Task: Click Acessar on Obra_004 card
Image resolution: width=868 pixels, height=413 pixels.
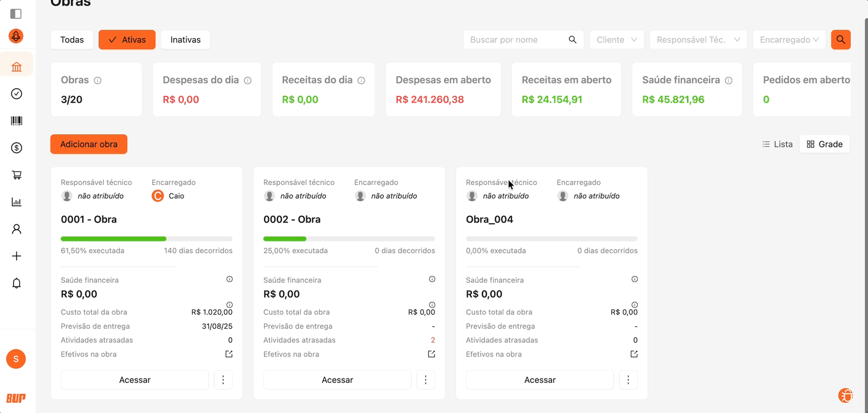Action: point(540,380)
